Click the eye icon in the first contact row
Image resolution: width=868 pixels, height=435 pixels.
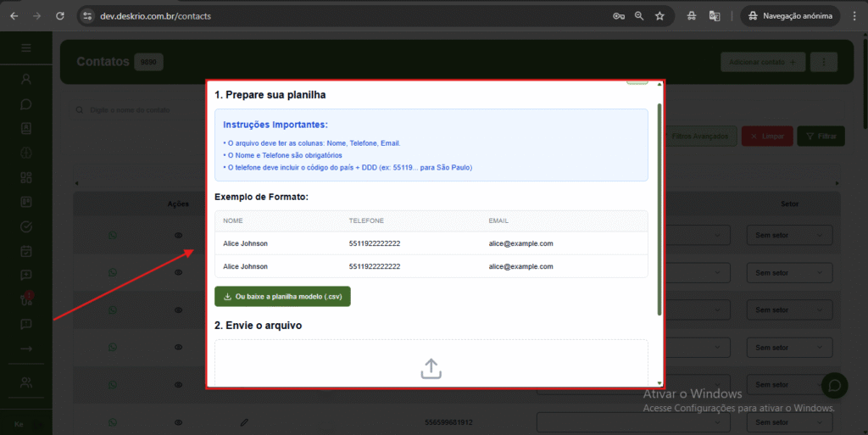click(179, 235)
